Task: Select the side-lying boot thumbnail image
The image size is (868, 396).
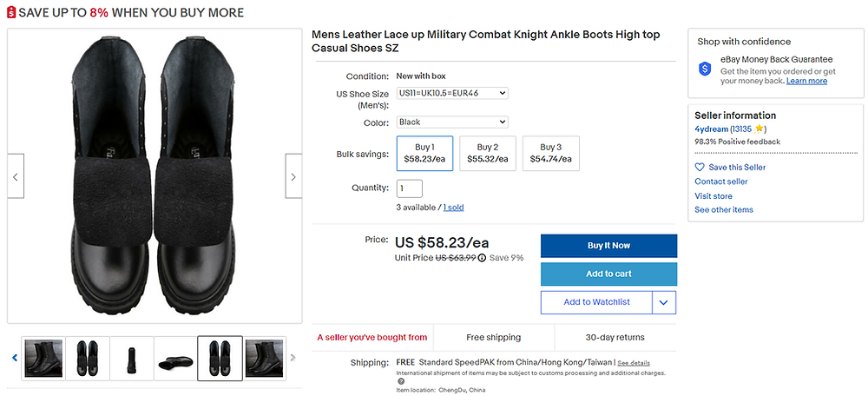Action: click(176, 358)
